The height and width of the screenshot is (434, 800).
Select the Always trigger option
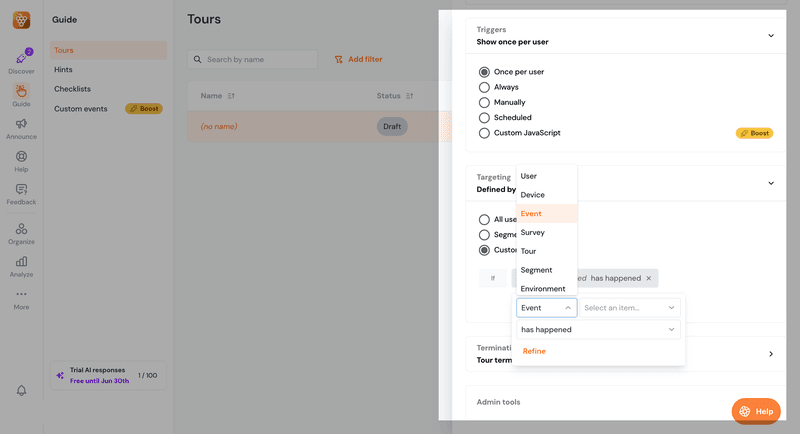coord(485,87)
